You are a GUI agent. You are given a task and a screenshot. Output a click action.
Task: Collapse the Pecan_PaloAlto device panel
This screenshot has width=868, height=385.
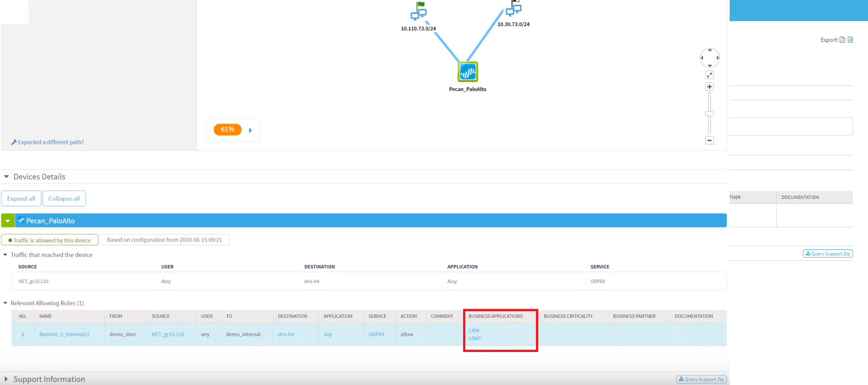(x=8, y=221)
